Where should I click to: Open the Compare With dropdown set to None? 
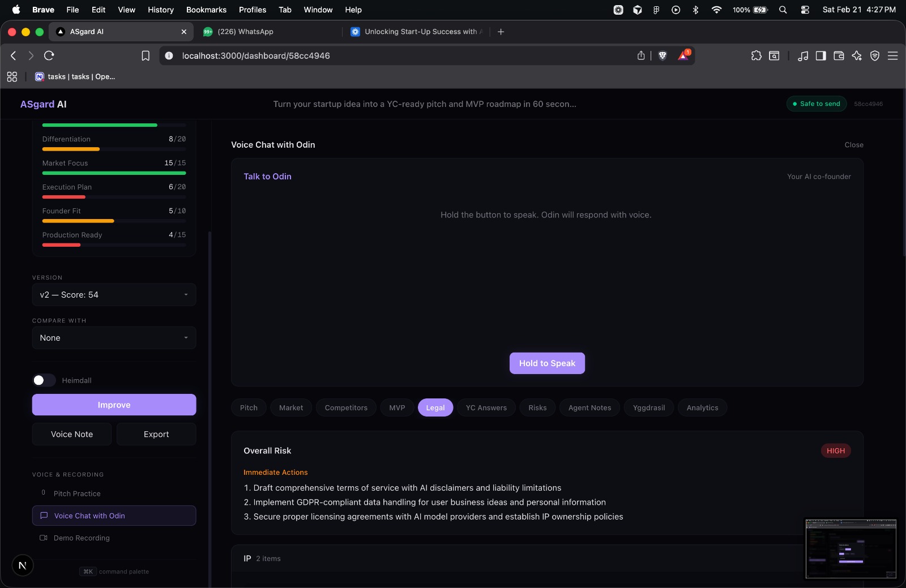[114, 338]
